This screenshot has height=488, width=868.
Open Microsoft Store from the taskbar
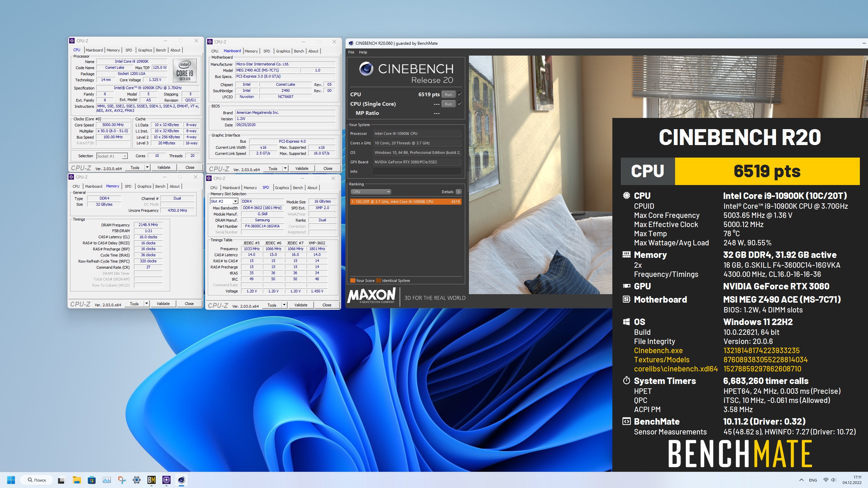(x=92, y=480)
